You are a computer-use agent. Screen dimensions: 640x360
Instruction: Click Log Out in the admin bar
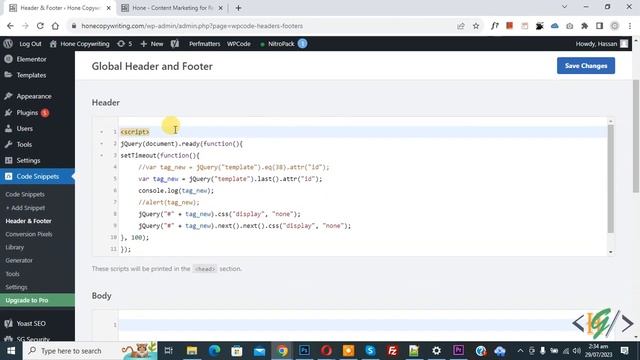pos(30,44)
